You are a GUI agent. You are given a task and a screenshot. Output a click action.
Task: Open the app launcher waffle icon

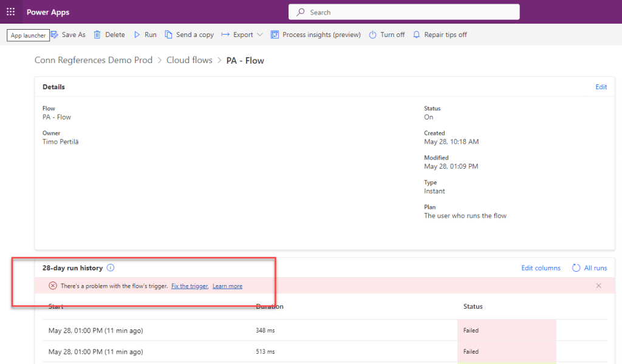[10, 12]
